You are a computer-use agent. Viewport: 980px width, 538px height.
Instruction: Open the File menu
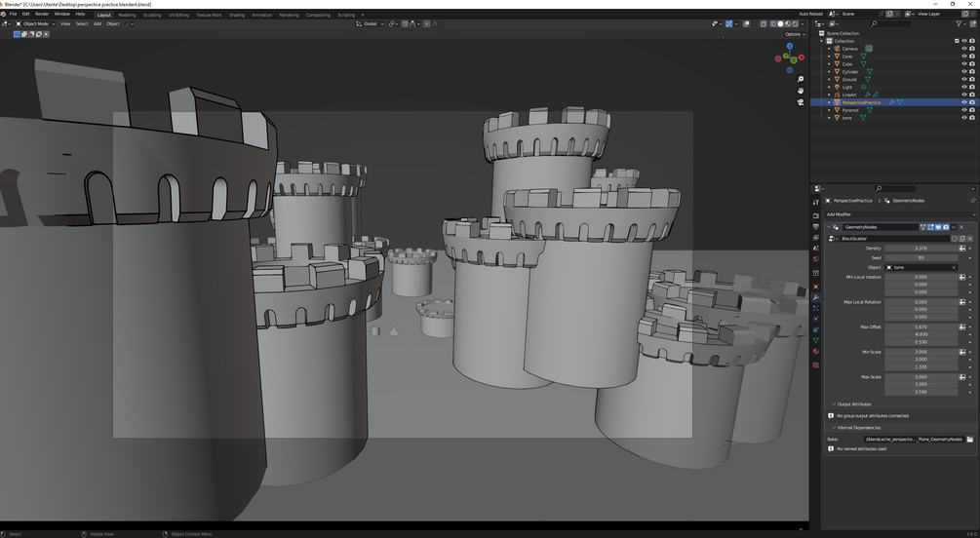pyautogui.click(x=13, y=14)
